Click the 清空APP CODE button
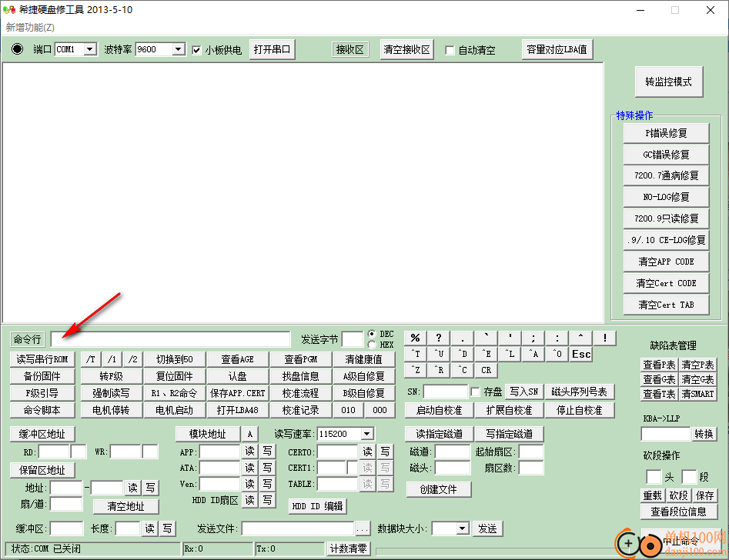The image size is (729, 560). [666, 262]
